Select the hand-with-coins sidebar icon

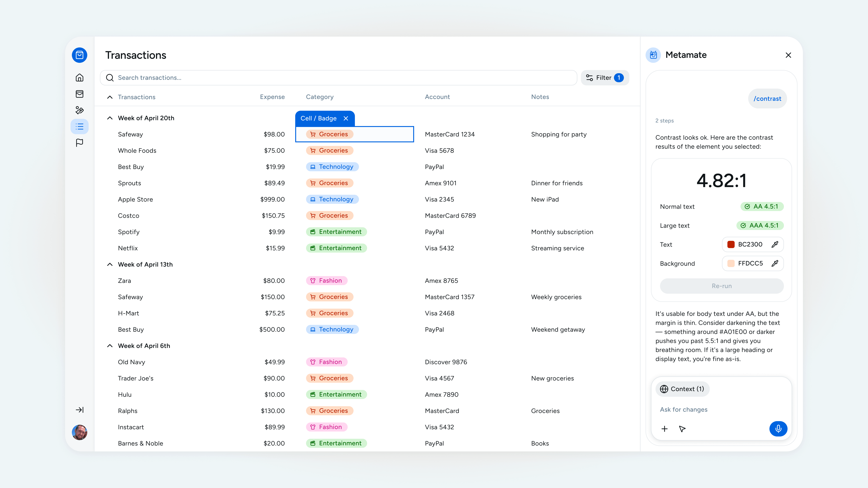click(80, 110)
